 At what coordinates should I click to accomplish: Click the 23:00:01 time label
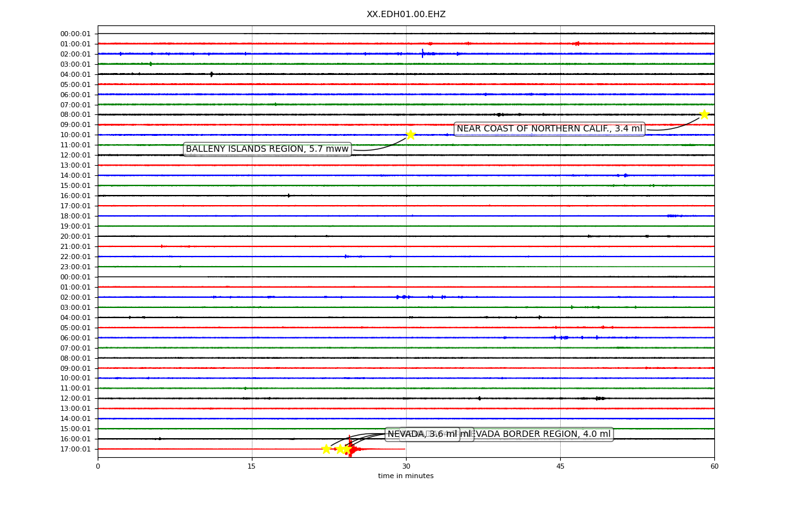75,267
